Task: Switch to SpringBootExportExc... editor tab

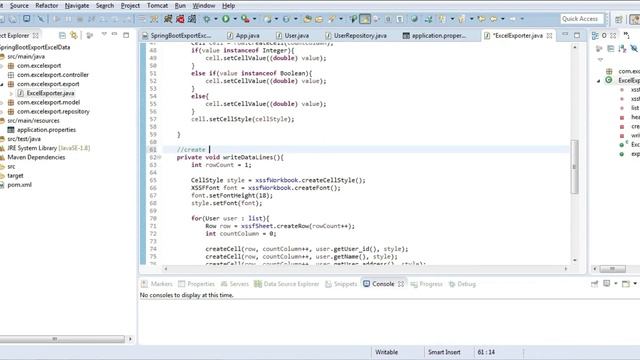Action: (x=176, y=36)
